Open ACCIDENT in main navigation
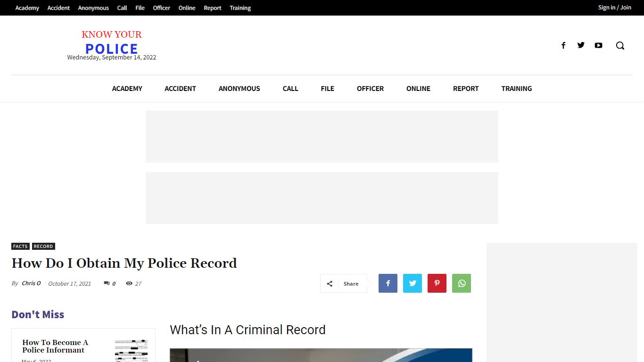644x362 pixels. click(x=180, y=89)
